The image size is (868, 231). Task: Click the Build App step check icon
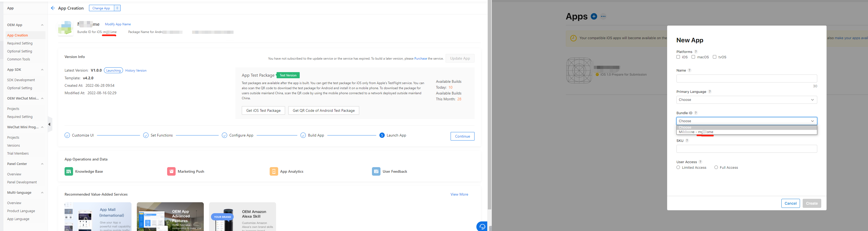coord(303,135)
